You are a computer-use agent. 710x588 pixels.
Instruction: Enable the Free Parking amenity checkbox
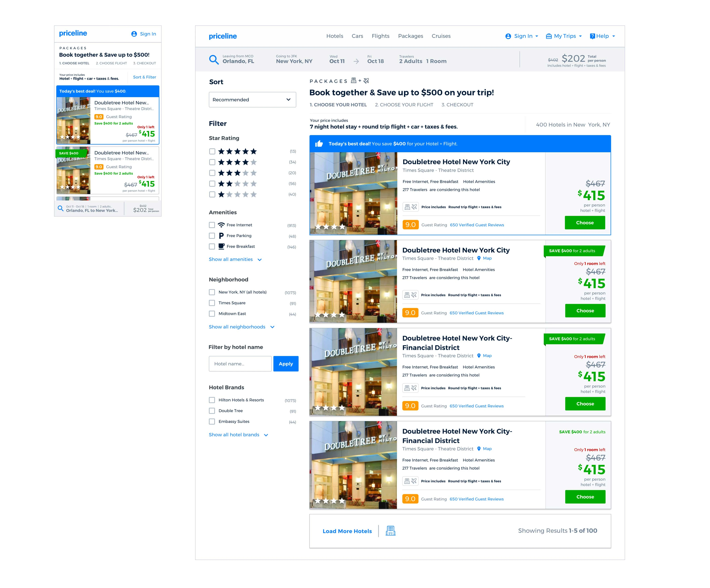[212, 236]
